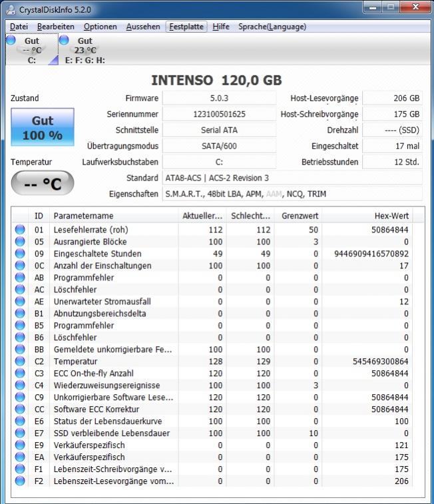Click the Seriennummer field 123100501625
This screenshot has width=434, height=504.
pos(220,114)
